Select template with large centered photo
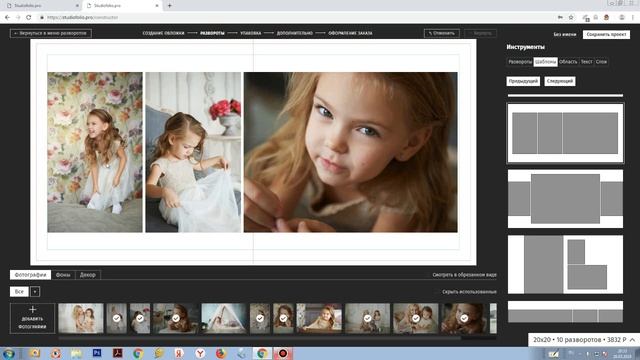This screenshot has width=640, height=360. tap(565, 199)
